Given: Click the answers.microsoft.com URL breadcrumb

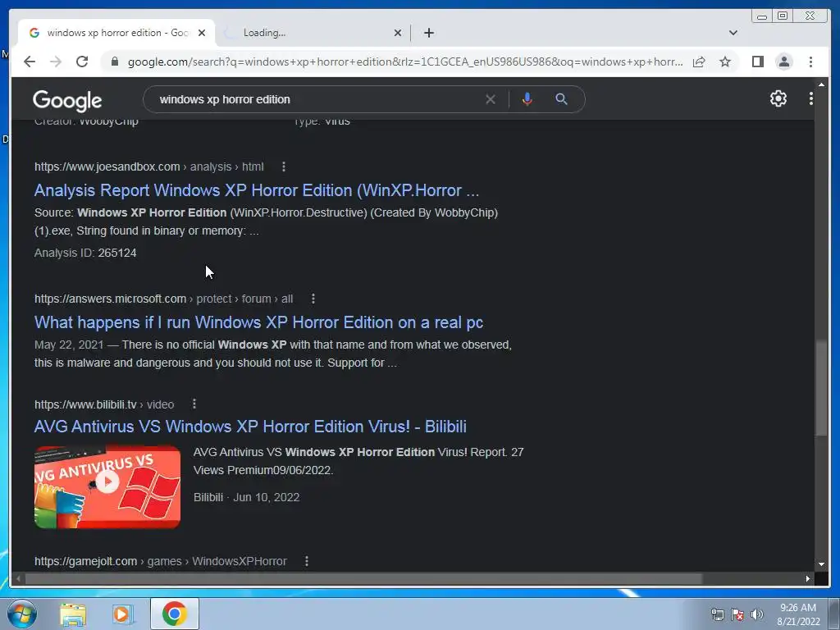Looking at the screenshot, I should 163,299.
